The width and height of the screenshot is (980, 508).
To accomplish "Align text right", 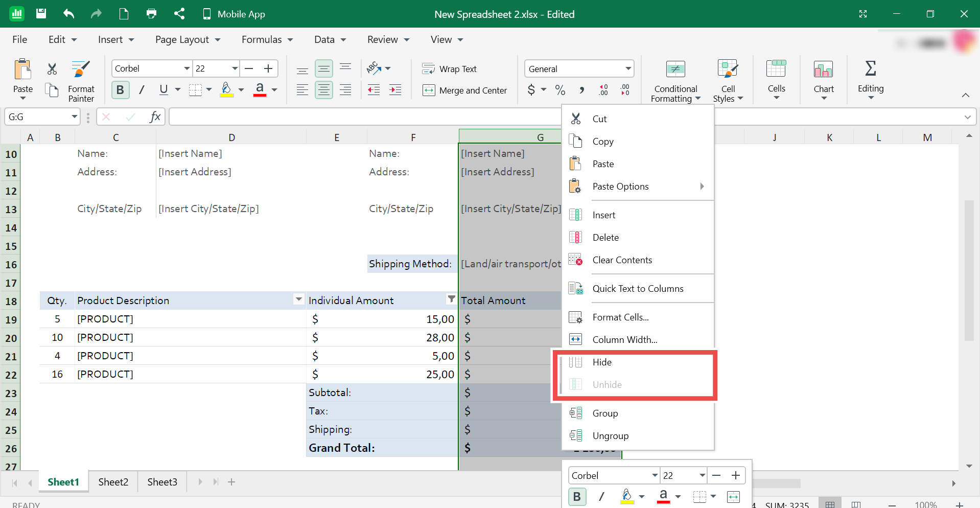I will [345, 90].
